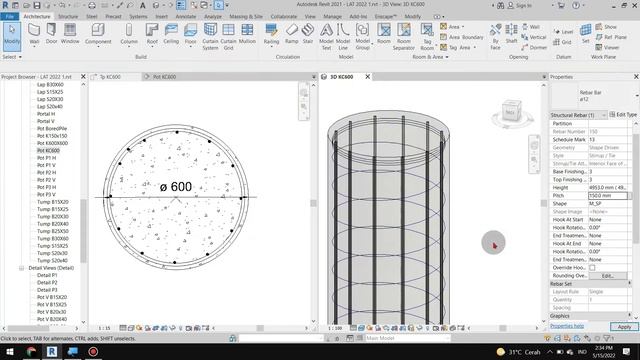Select the Floor tool
The width and height of the screenshot is (640, 360).
[190, 34]
